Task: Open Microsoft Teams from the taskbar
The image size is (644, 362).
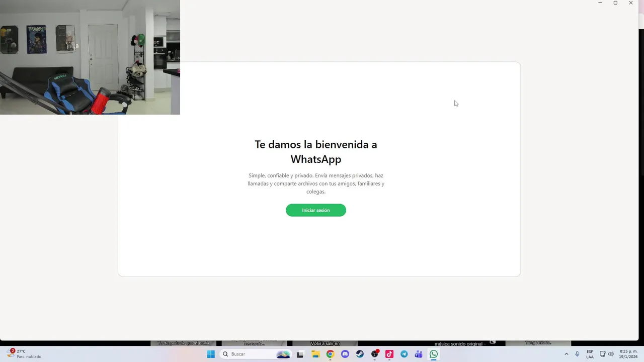Action: [419, 354]
